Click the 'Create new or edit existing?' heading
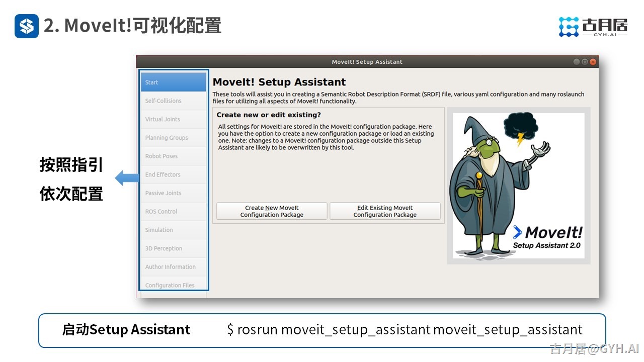644x362 pixels. [x=269, y=115]
